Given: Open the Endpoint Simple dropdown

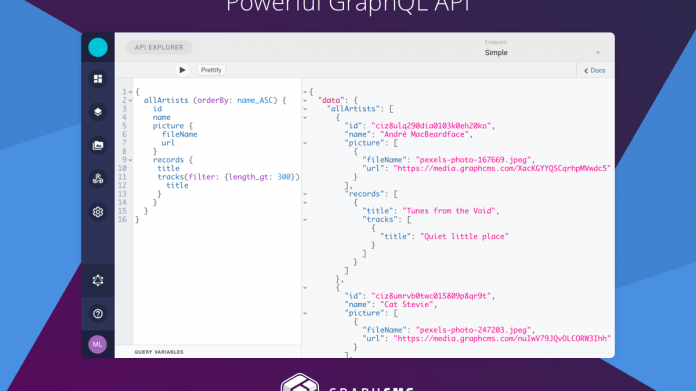Looking at the screenshot, I should (x=542, y=49).
